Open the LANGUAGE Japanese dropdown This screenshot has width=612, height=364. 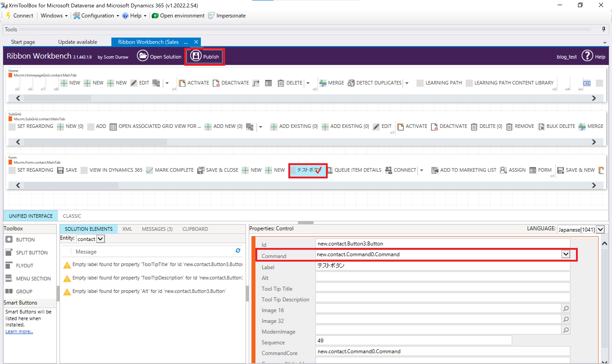tap(600, 230)
